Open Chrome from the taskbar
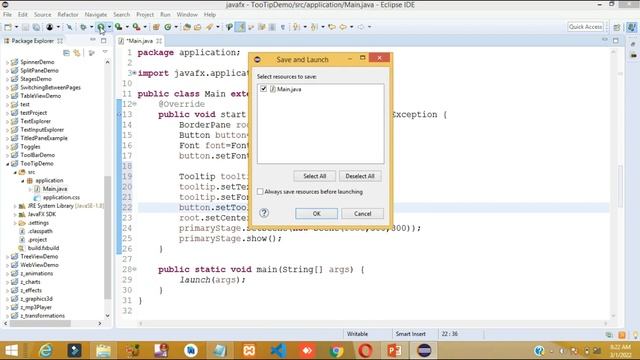 tap(337, 350)
